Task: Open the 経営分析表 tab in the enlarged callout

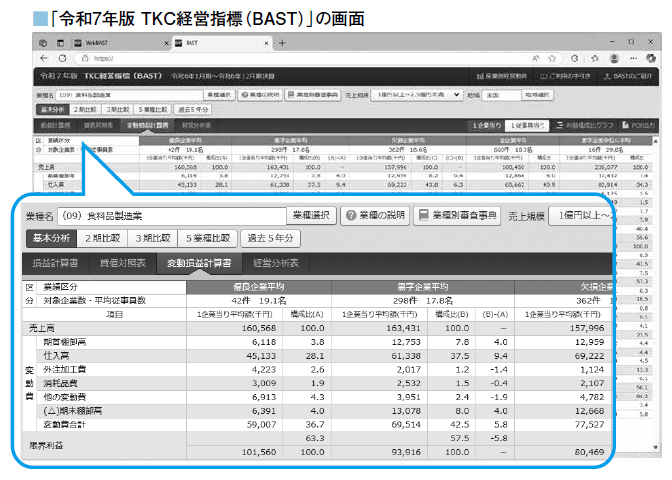Action: tap(276, 263)
